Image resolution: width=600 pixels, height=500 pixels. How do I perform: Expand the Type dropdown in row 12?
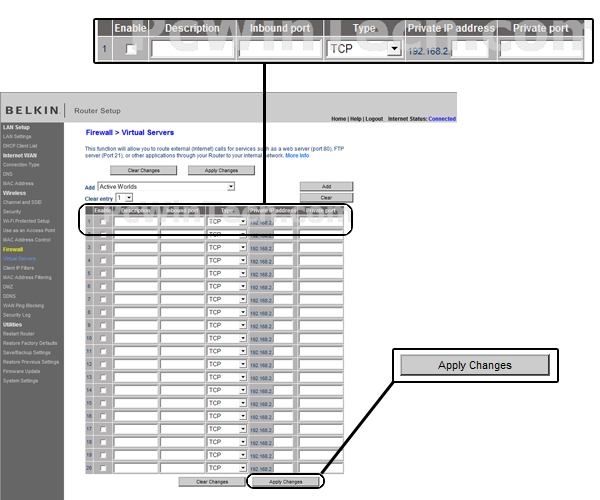pos(227,364)
